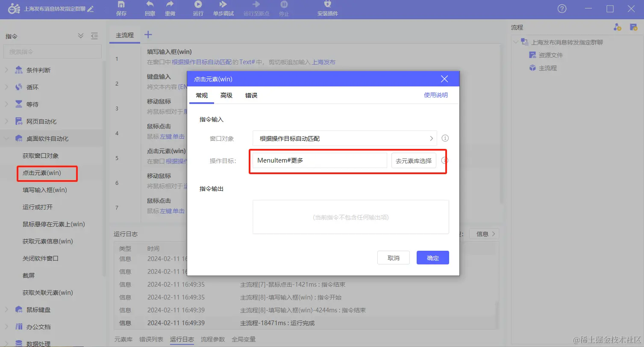This screenshot has width=644, height=347.
Task: Select the 截屏 command
Action: (x=29, y=276)
